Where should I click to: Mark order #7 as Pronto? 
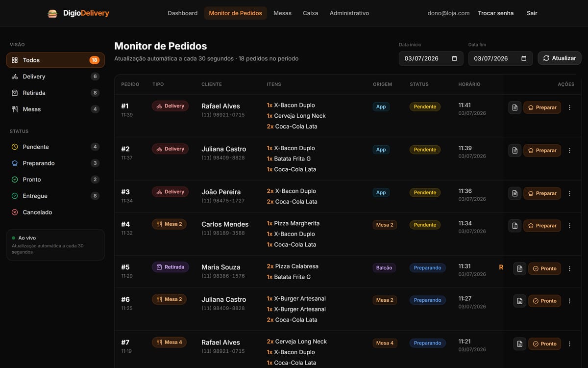[544, 344]
